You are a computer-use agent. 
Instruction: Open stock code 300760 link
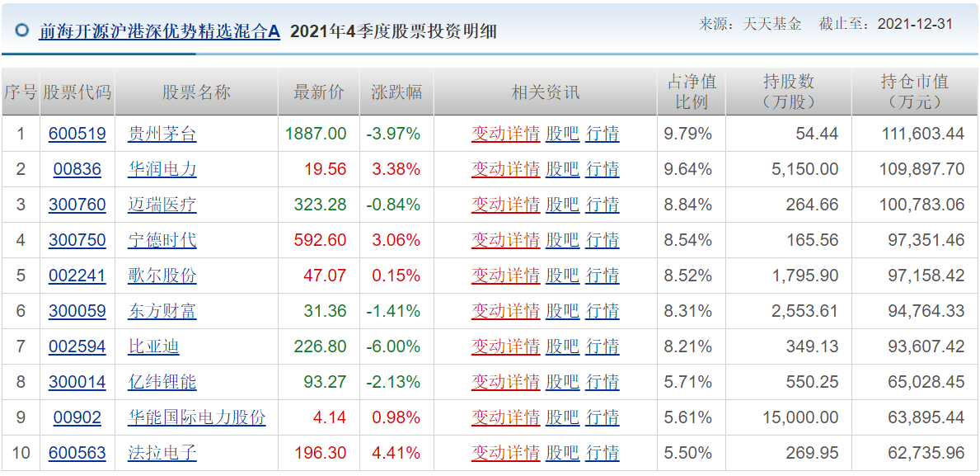point(77,204)
